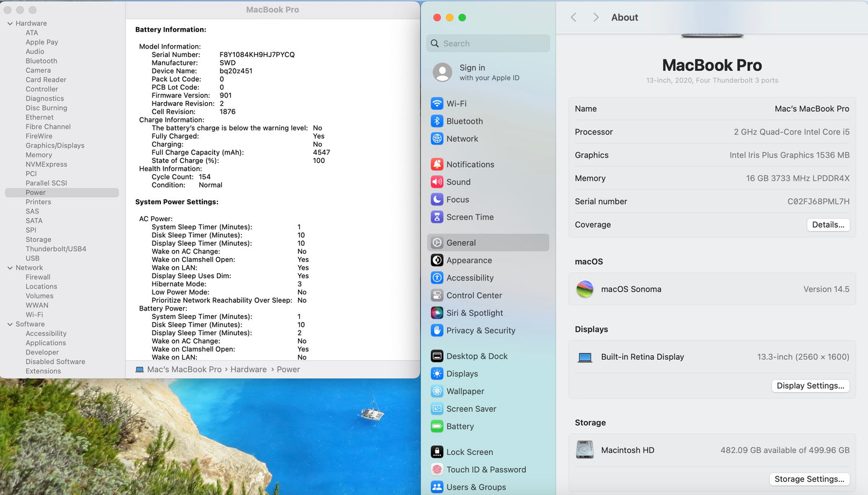The height and width of the screenshot is (495, 868).
Task: Open Privacy & Security settings
Action: click(481, 330)
